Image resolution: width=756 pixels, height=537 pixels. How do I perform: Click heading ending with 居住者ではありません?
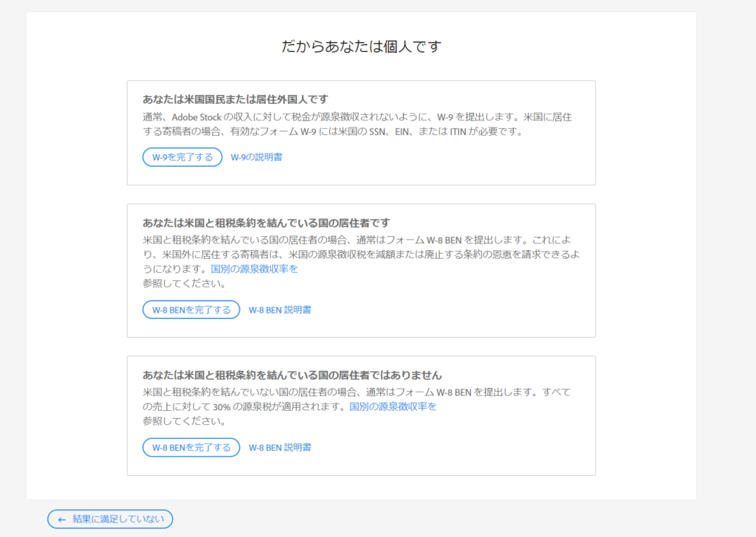[292, 375]
